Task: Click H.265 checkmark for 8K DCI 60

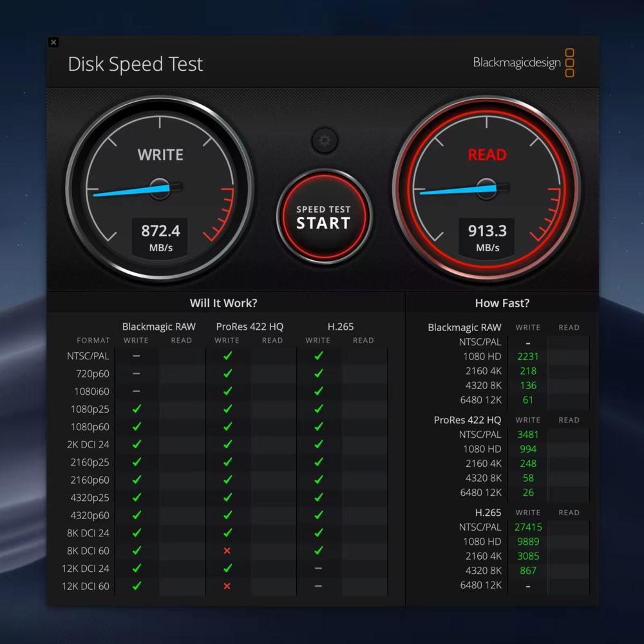Action: pyautogui.click(x=319, y=551)
